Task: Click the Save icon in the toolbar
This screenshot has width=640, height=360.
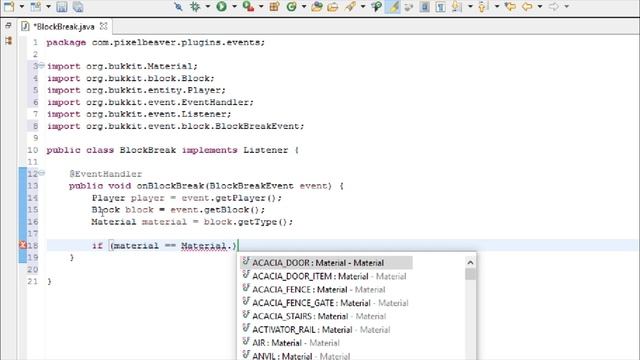Action: click(62, 7)
